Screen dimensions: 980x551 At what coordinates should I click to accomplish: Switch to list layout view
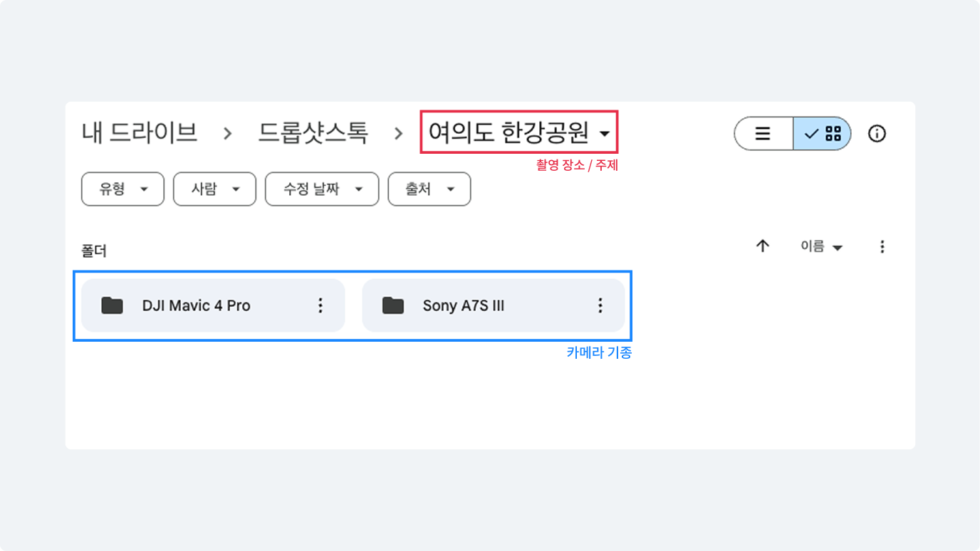763,134
